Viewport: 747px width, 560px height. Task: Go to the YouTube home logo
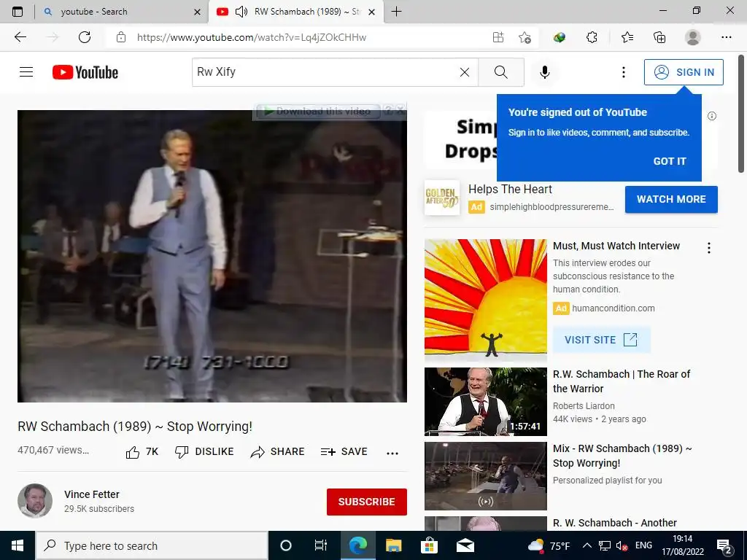[85, 72]
